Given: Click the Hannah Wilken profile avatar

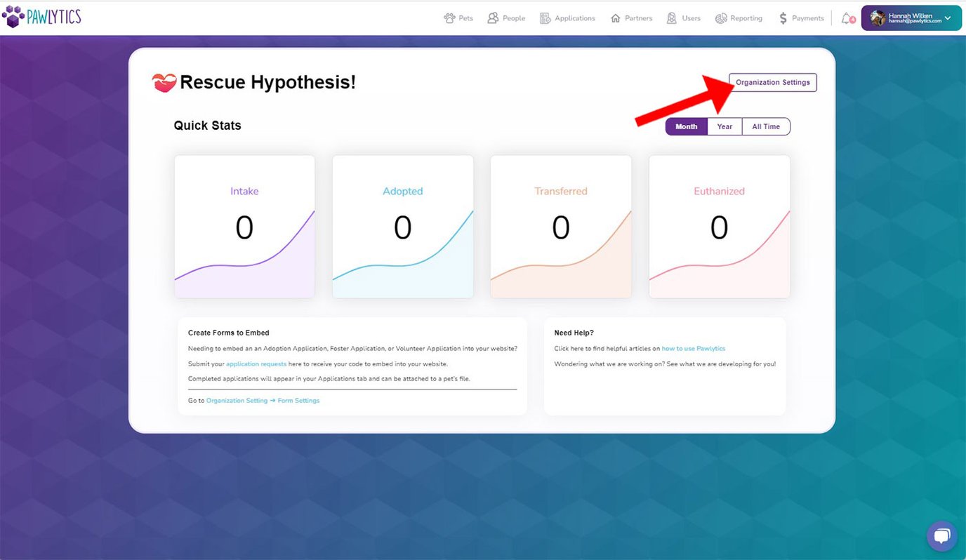Looking at the screenshot, I should pos(877,18).
